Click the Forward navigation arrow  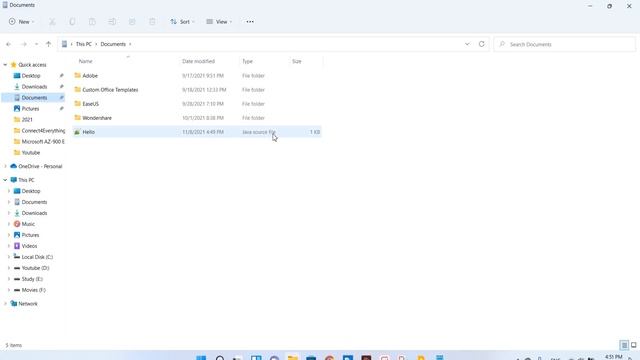(24, 44)
